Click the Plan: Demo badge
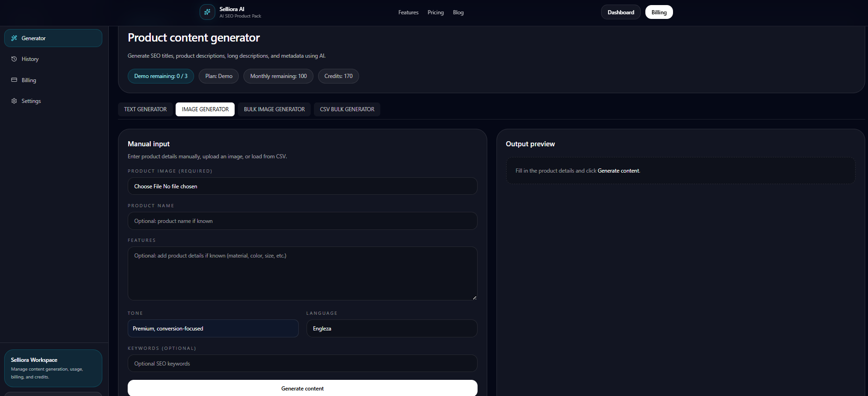This screenshot has width=868, height=396. point(219,76)
